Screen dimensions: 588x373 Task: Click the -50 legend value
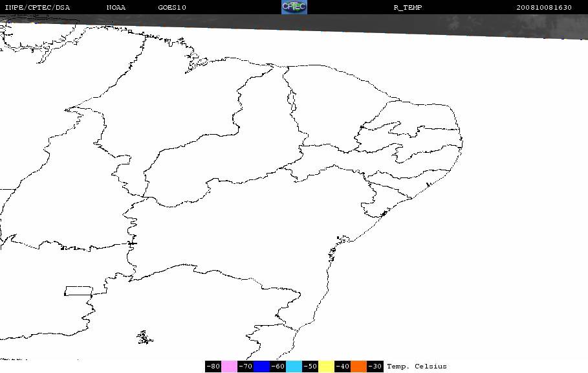tap(310, 367)
